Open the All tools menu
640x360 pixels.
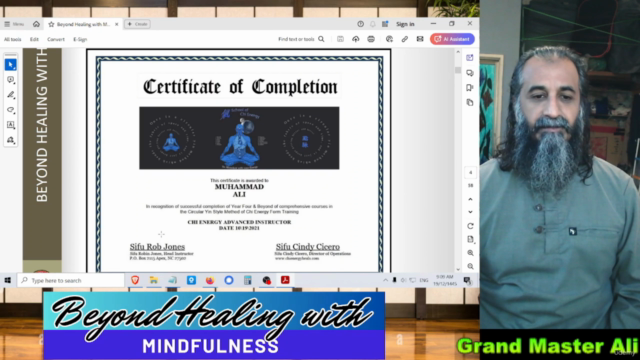pyautogui.click(x=13, y=39)
